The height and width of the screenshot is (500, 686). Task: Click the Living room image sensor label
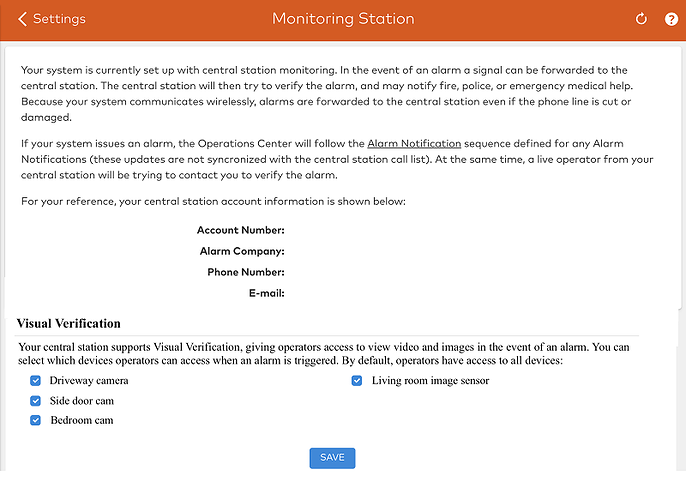tap(430, 381)
